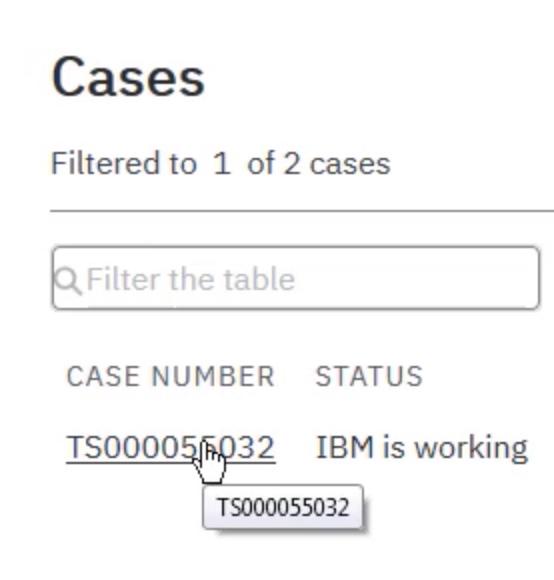Click the 2 cases total text
Screen dimensions: 554x580
point(337,163)
